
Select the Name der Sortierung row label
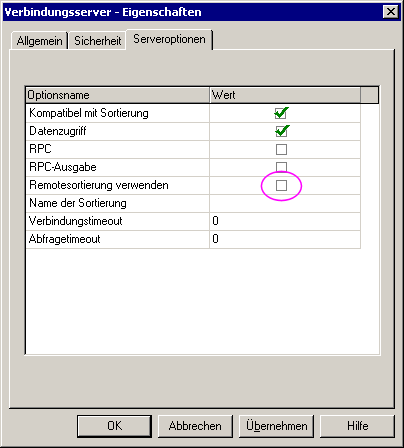(x=78, y=203)
